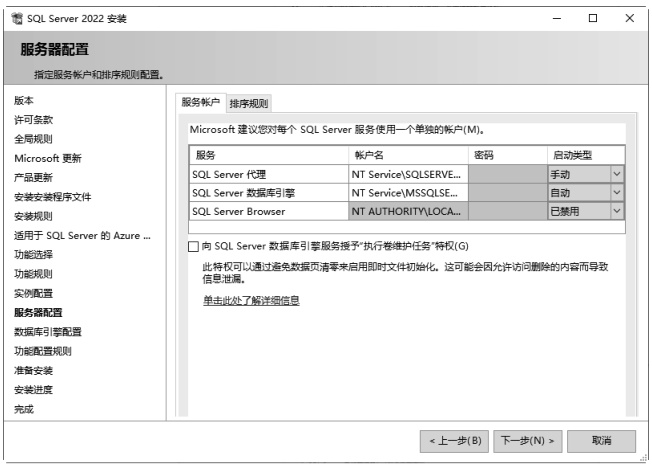The height and width of the screenshot is (466, 652).
Task: Maximize the SQL Server 2022 setup window
Action: coord(593,18)
